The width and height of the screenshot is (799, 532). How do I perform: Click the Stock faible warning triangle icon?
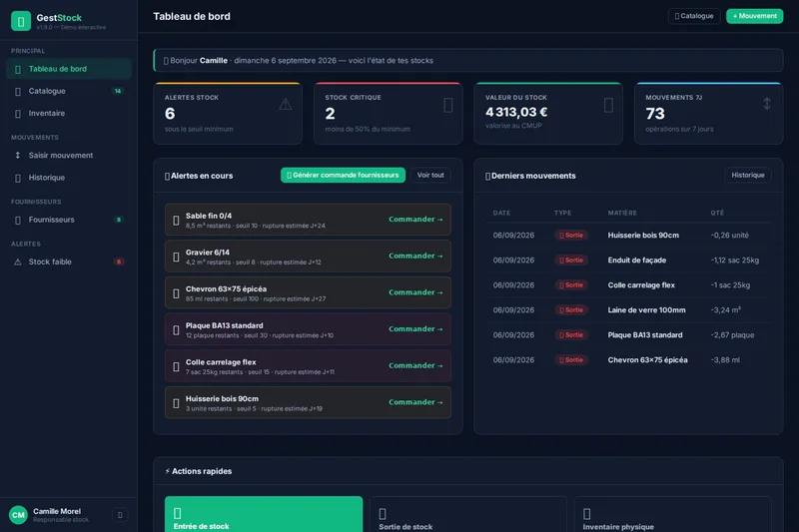[x=18, y=262]
